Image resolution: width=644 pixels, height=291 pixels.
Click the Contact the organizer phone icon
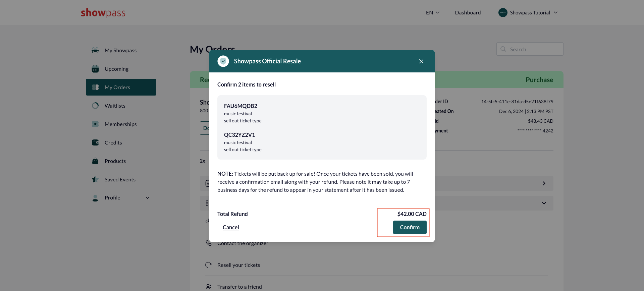209,243
